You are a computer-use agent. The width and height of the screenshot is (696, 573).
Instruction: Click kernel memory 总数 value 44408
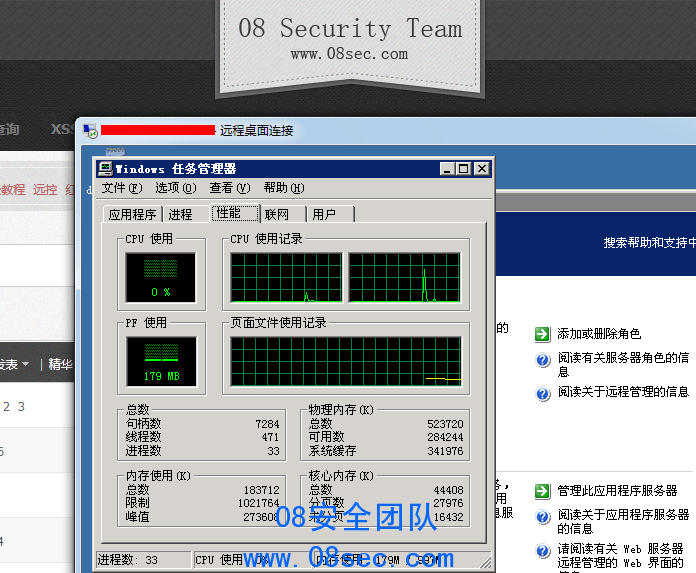click(448, 490)
